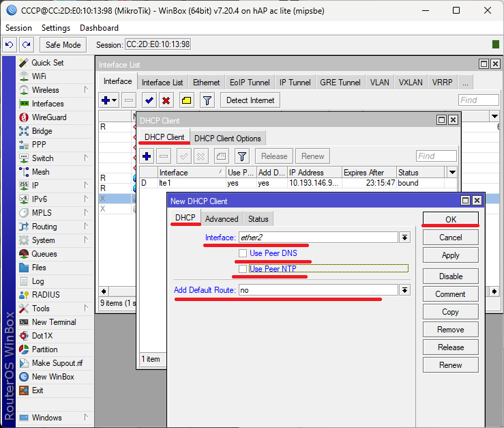This screenshot has width=504, height=428.
Task: Click the filter funnel in DHCP Client toolbar
Action: pyautogui.click(x=241, y=156)
